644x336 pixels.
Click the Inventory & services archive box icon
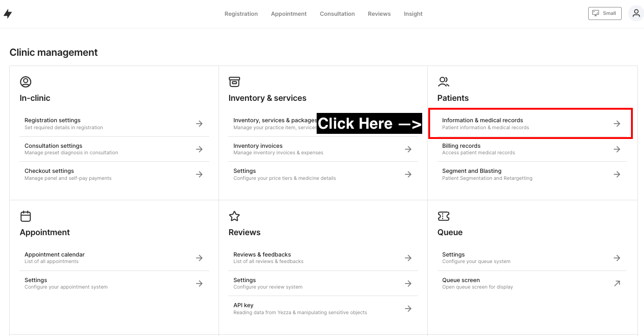234,82
